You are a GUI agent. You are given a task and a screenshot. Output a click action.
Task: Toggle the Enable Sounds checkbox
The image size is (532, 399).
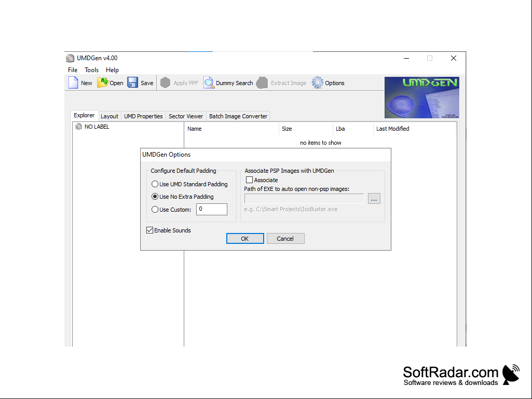[149, 230]
